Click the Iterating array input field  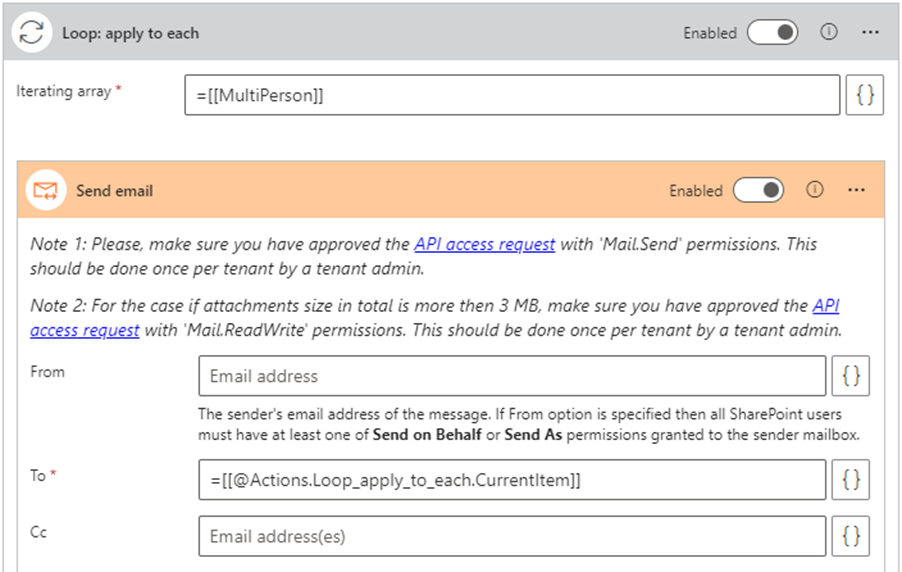[512, 95]
